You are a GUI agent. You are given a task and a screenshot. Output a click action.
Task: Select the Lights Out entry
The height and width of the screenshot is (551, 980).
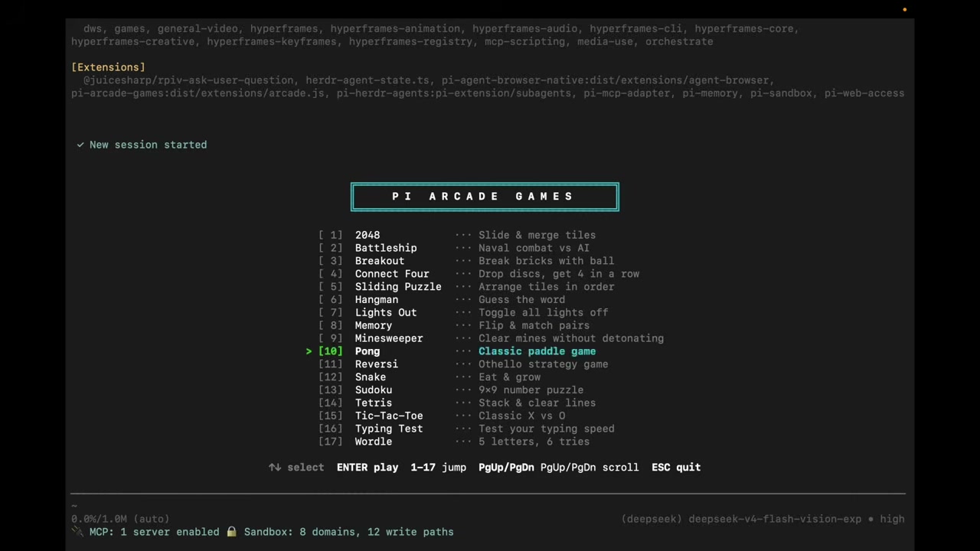[x=463, y=312]
